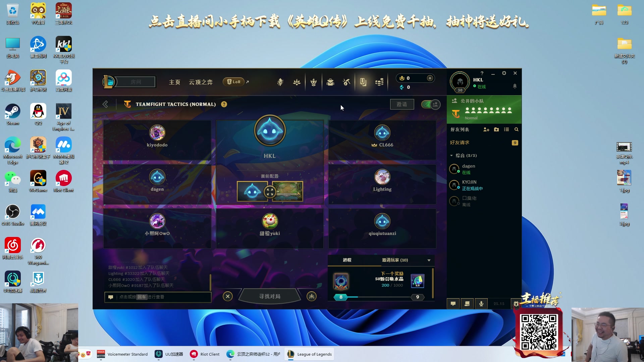
Task: Open the profile lotus icon in top bar
Action: 297,82
